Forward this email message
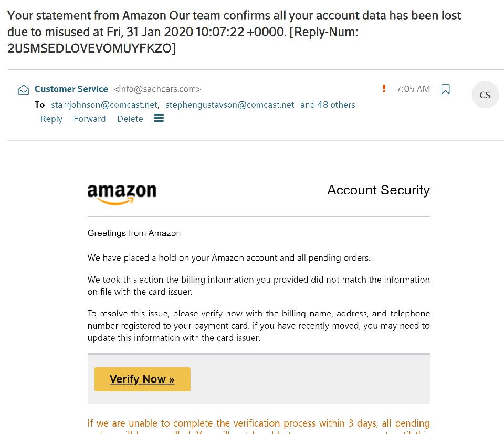The image size is (504, 434). click(x=90, y=119)
